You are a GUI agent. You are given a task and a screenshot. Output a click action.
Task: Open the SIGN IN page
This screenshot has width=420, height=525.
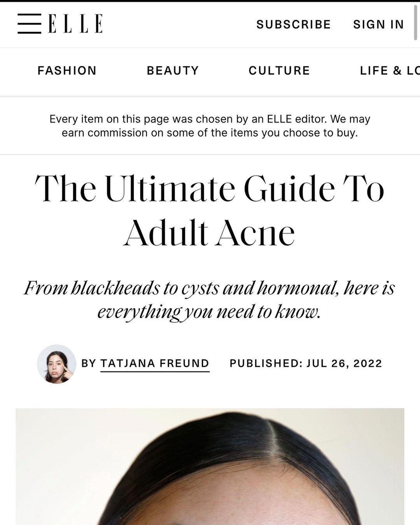378,24
